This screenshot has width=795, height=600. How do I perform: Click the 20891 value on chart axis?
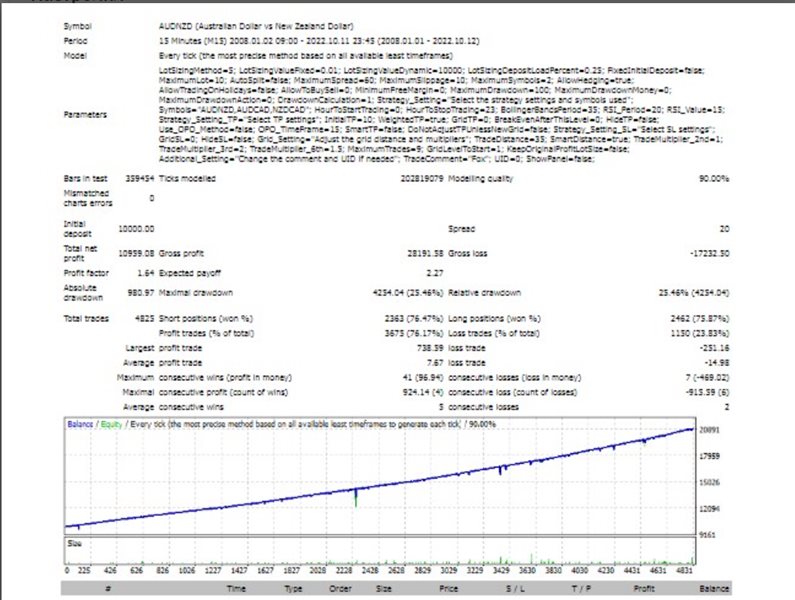tap(709, 430)
